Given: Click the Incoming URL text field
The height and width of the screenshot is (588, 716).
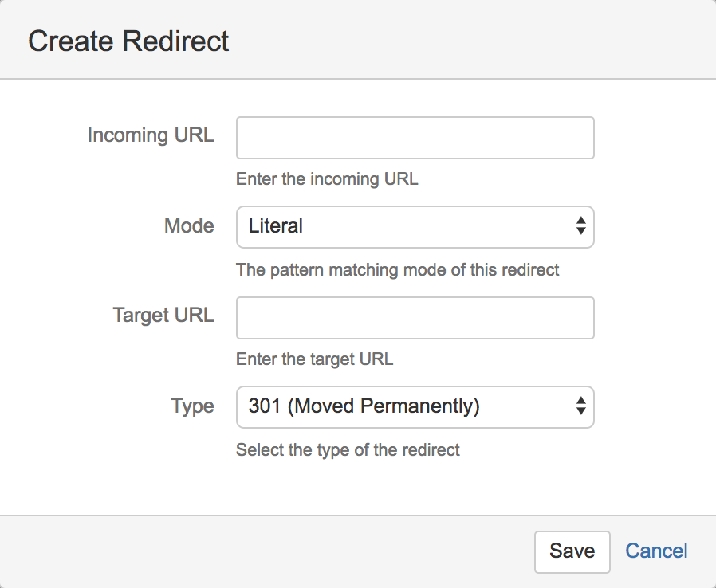Looking at the screenshot, I should click(x=415, y=138).
